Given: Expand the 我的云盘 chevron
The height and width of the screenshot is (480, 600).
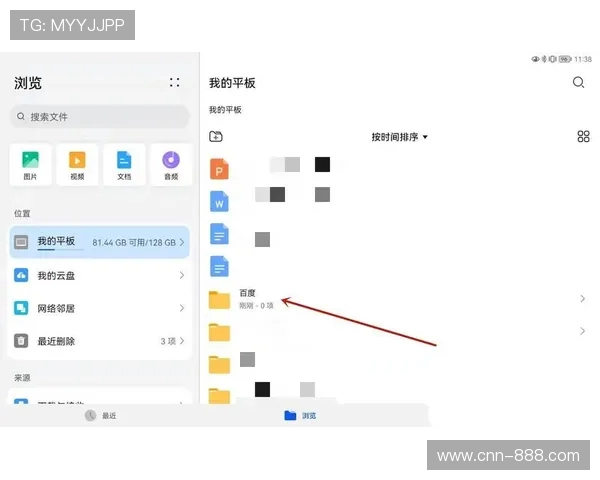Looking at the screenshot, I should tap(181, 275).
